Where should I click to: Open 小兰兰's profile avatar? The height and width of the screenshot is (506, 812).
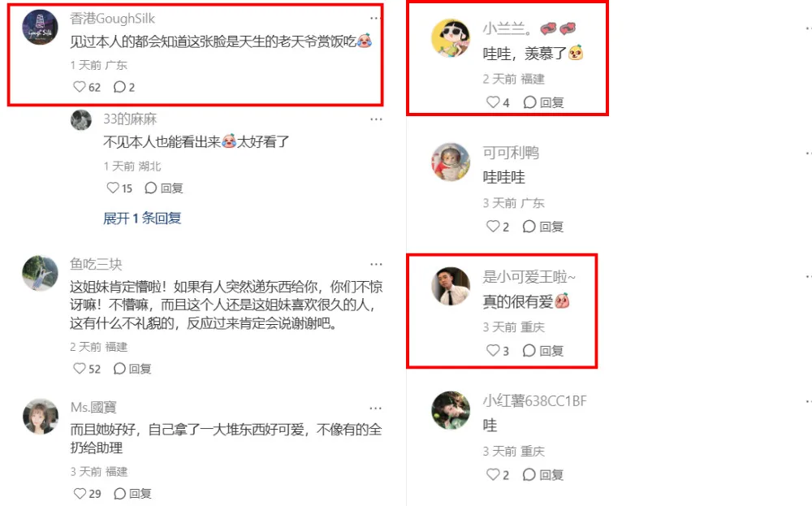coord(451,38)
